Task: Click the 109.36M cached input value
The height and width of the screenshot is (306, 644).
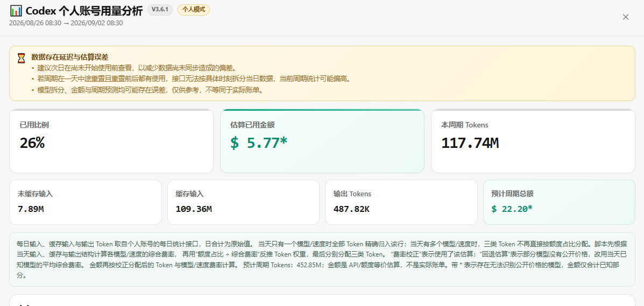Action: tap(194, 209)
